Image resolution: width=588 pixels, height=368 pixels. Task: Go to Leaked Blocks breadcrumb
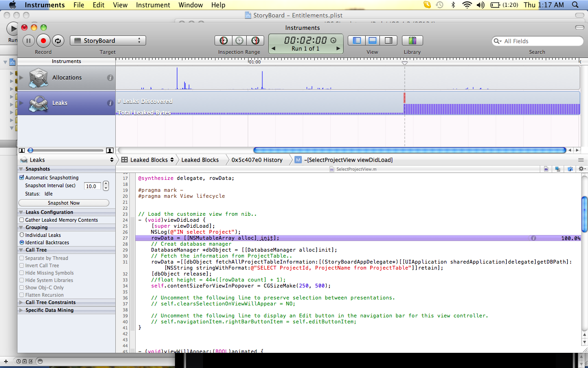[x=200, y=160]
